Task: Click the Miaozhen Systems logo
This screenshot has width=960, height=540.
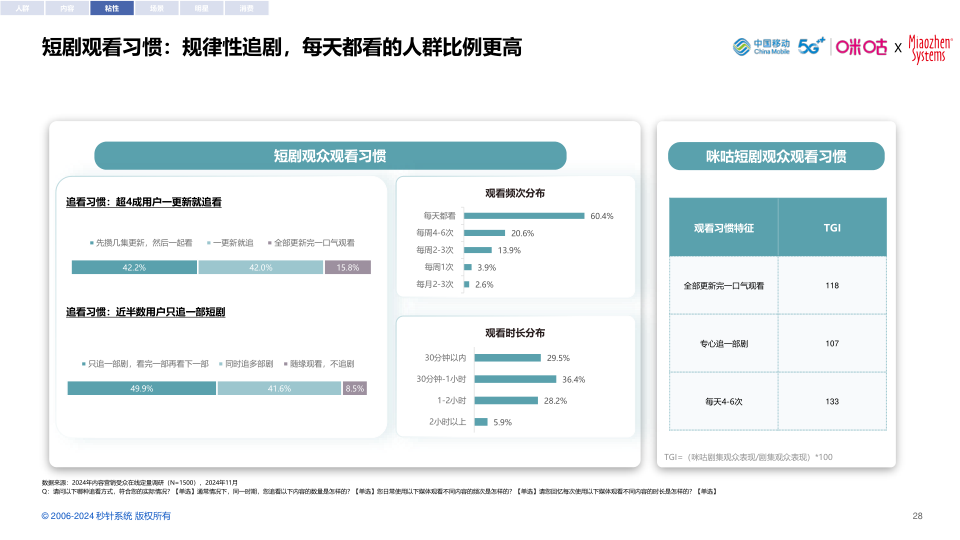Action: 930,49
